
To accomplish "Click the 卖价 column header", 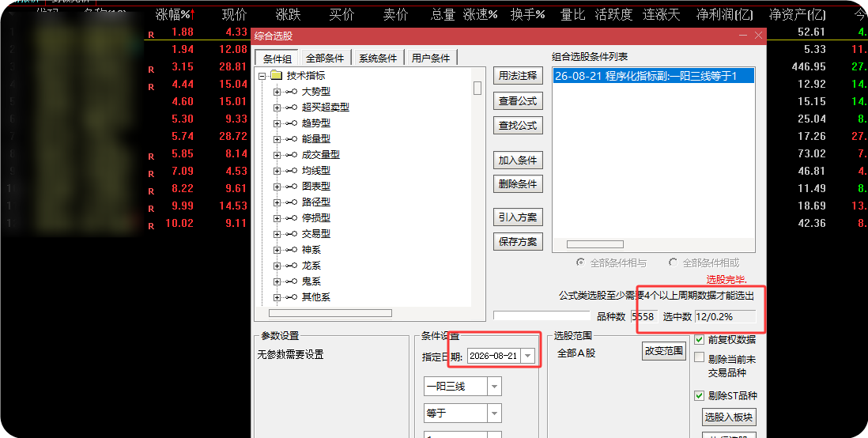I will (x=395, y=15).
